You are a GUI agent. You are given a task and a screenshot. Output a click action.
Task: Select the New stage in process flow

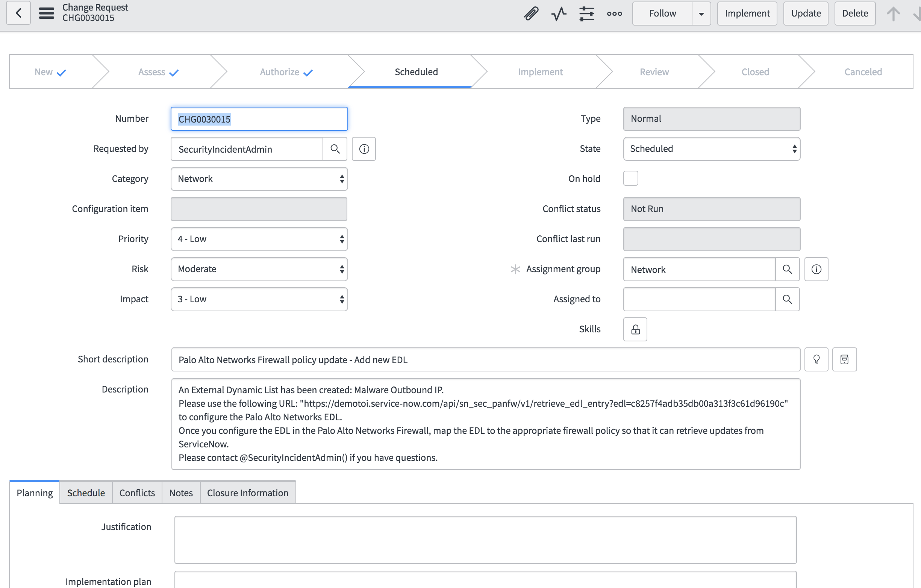click(50, 72)
